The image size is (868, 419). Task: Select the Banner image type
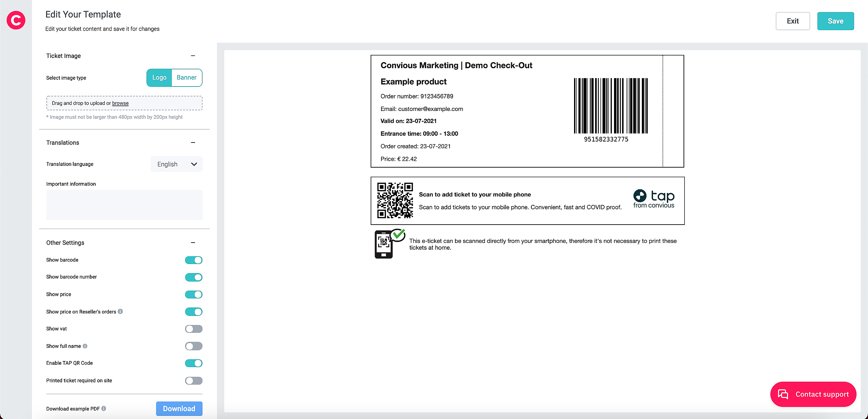[186, 78]
